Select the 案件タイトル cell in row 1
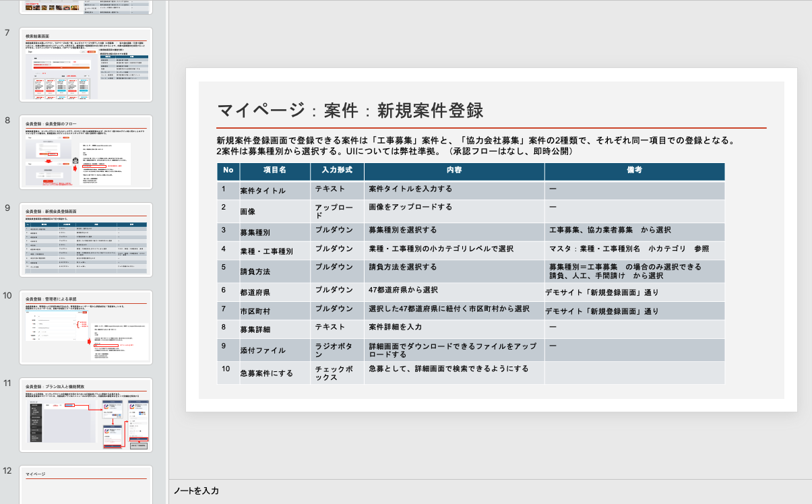This screenshot has width=812, height=504. click(x=263, y=191)
